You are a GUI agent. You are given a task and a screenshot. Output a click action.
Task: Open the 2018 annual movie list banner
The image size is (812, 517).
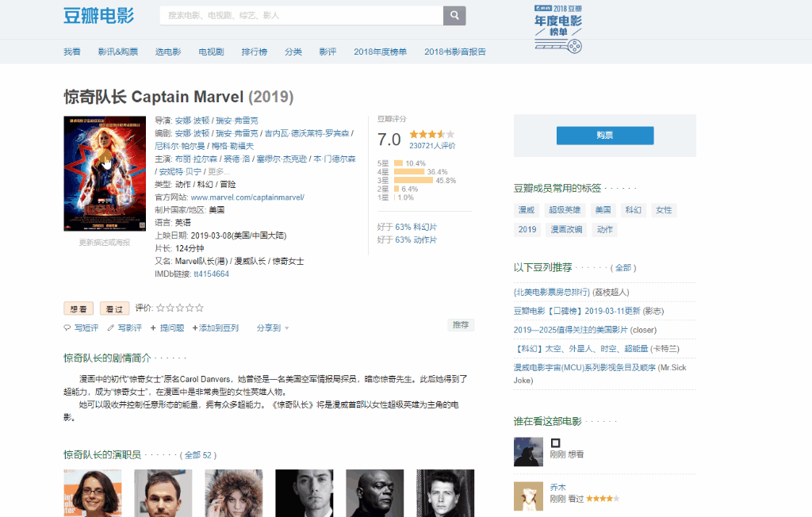[x=558, y=29]
